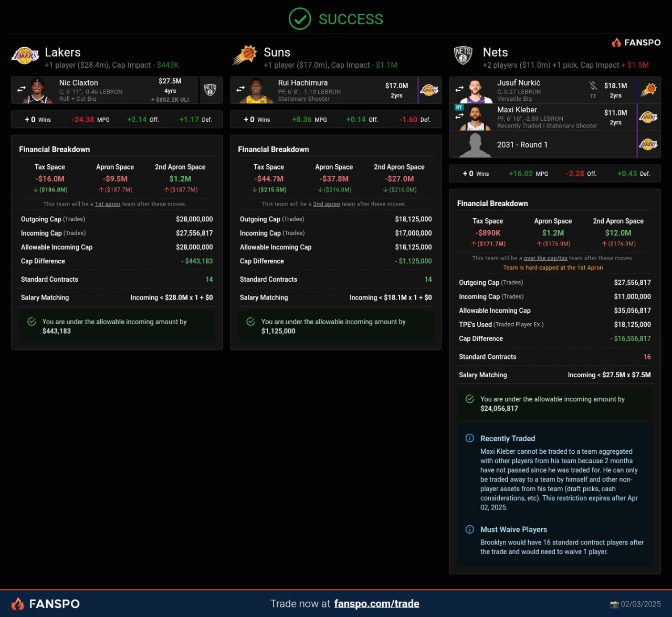Click 'Team is hard-capped at the 1st Apron' note
This screenshot has height=617, width=672.
pos(553,268)
